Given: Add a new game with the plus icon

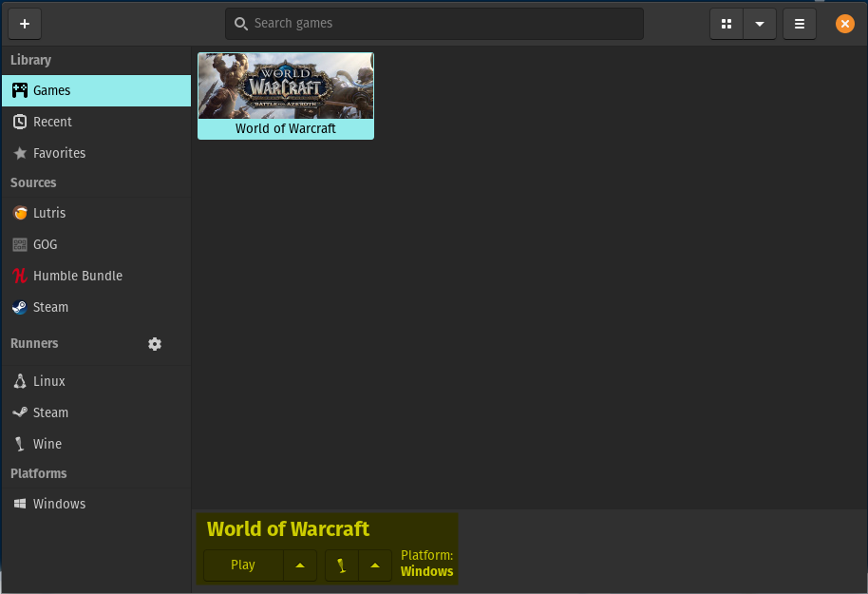Looking at the screenshot, I should tap(24, 23).
